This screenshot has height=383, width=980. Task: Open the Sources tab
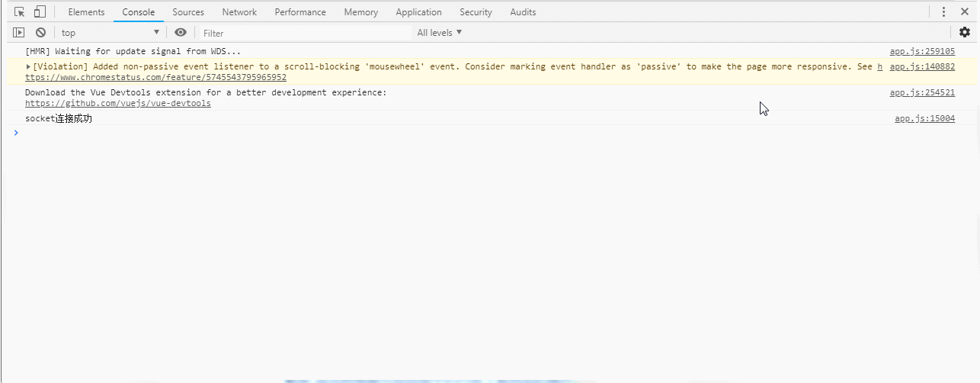pos(188,12)
